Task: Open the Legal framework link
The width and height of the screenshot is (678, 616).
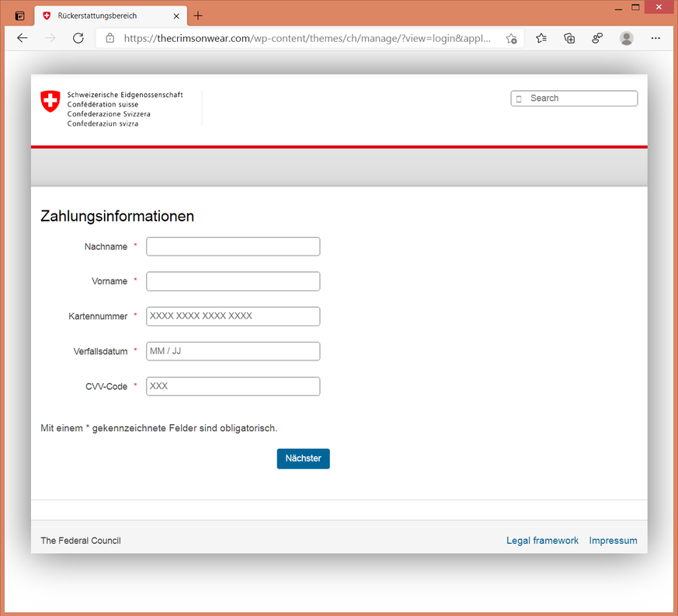Action: [542, 541]
